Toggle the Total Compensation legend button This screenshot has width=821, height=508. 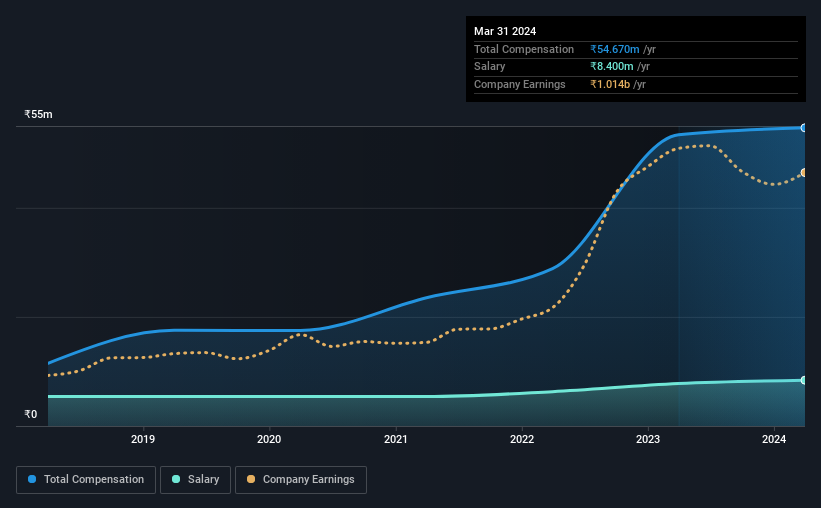[x=86, y=480]
